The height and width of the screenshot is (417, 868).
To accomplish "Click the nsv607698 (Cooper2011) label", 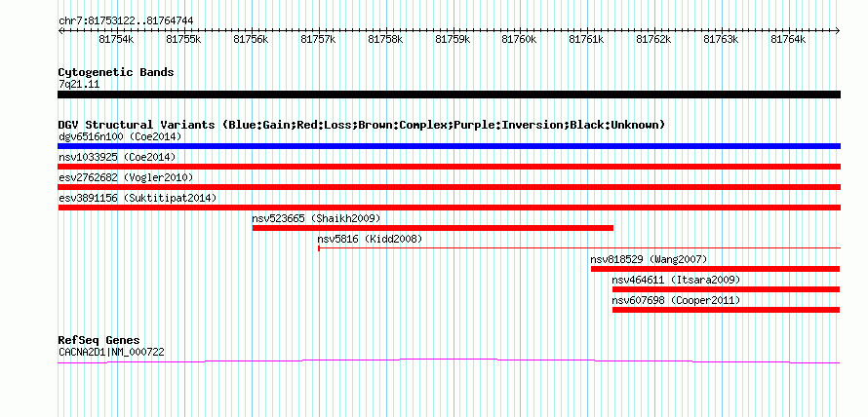I will [x=676, y=300].
